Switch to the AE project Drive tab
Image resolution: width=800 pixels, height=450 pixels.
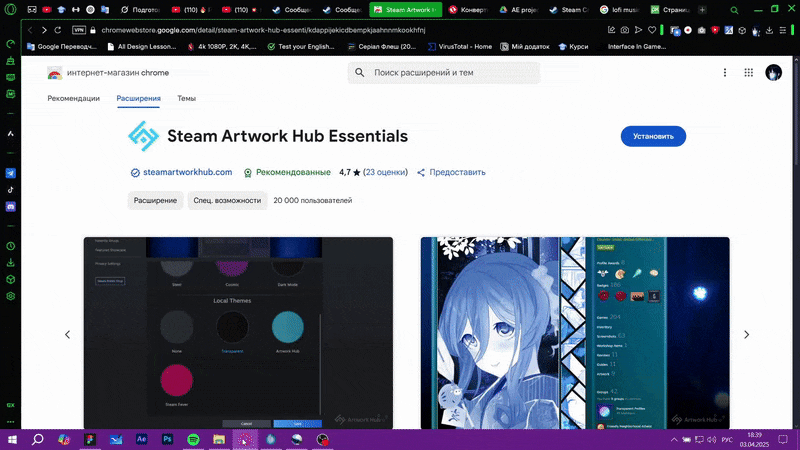point(518,10)
